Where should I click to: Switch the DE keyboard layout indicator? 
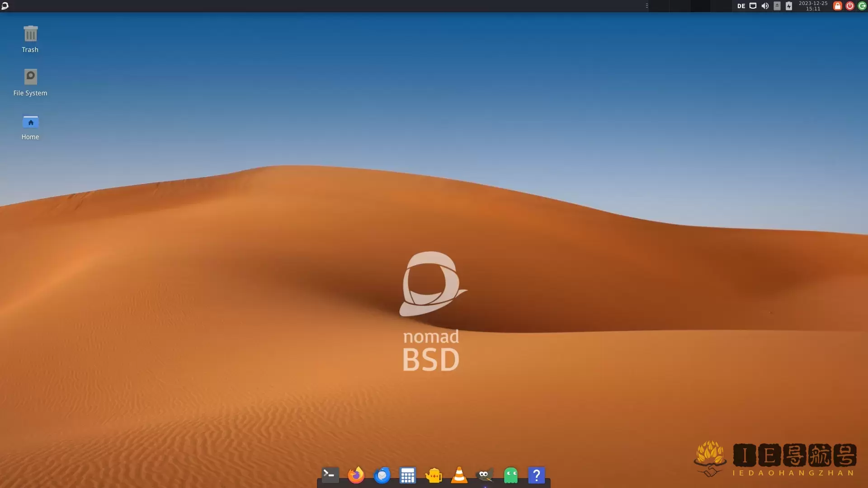pos(741,6)
